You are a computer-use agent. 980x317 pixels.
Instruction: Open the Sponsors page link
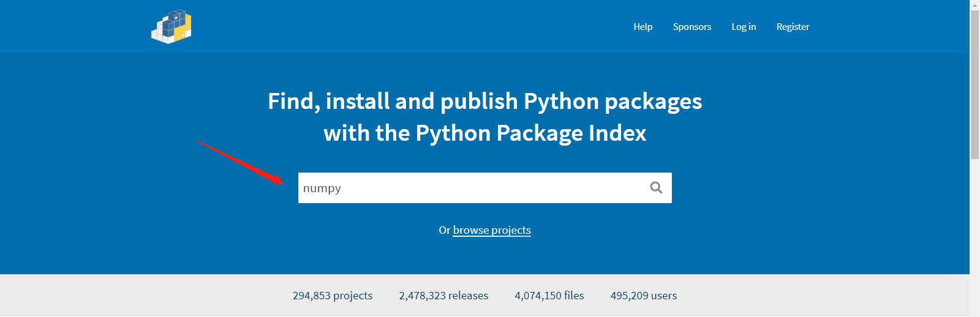click(692, 27)
